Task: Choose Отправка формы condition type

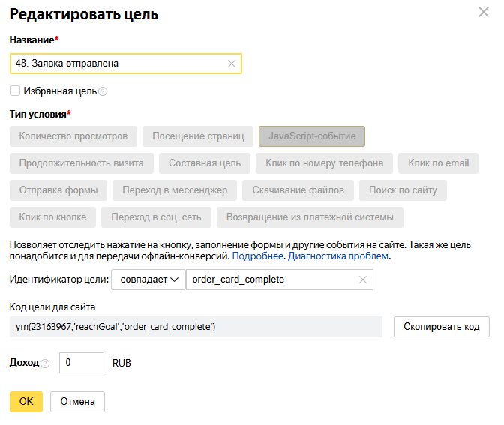Action: pyautogui.click(x=58, y=190)
